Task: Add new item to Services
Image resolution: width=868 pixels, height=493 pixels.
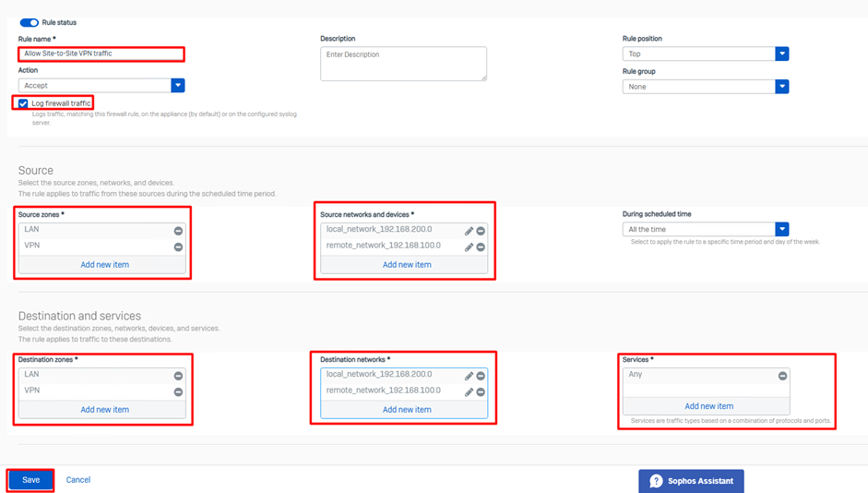Action: click(708, 406)
